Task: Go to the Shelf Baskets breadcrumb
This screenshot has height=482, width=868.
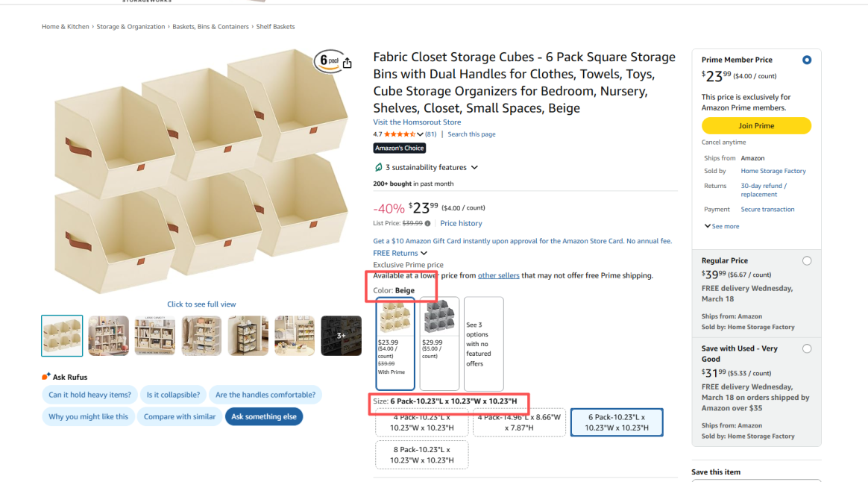Action: click(275, 27)
